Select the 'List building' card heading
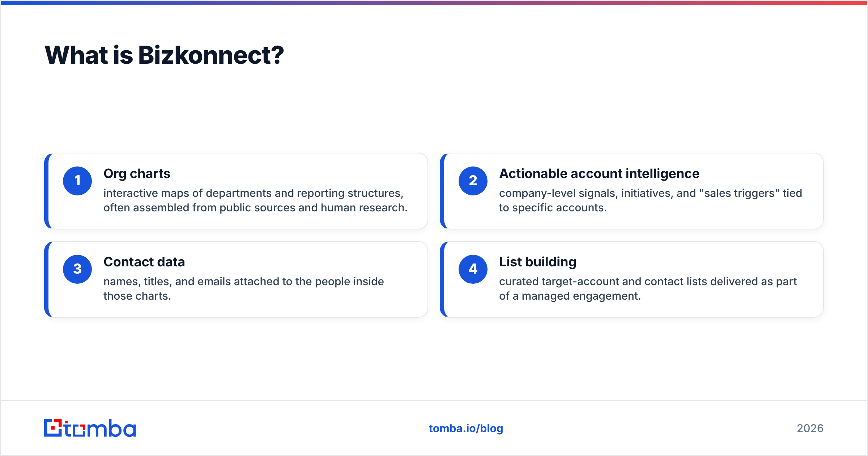Image resolution: width=868 pixels, height=456 pixels. pyautogui.click(x=538, y=262)
